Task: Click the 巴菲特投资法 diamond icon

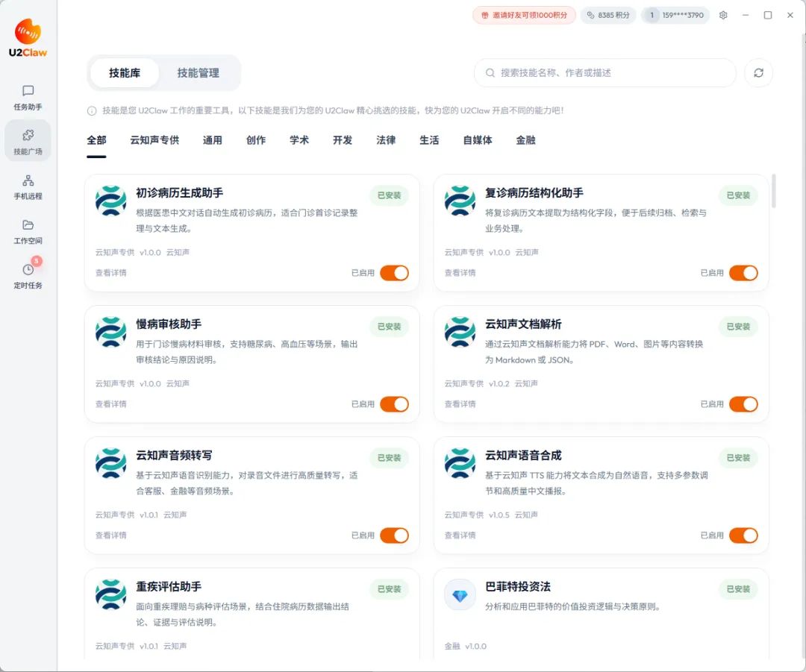Action: 460,595
